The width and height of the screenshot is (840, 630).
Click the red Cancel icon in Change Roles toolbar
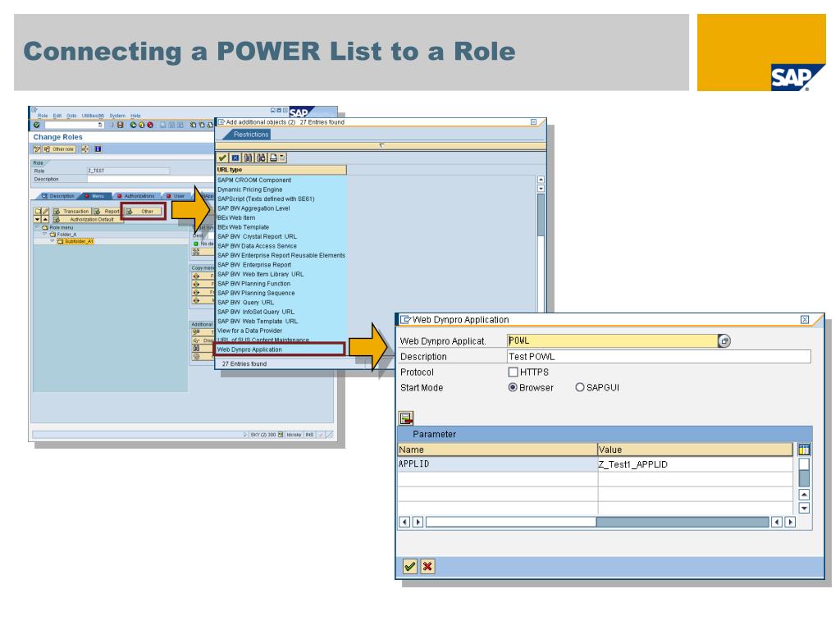(150, 125)
